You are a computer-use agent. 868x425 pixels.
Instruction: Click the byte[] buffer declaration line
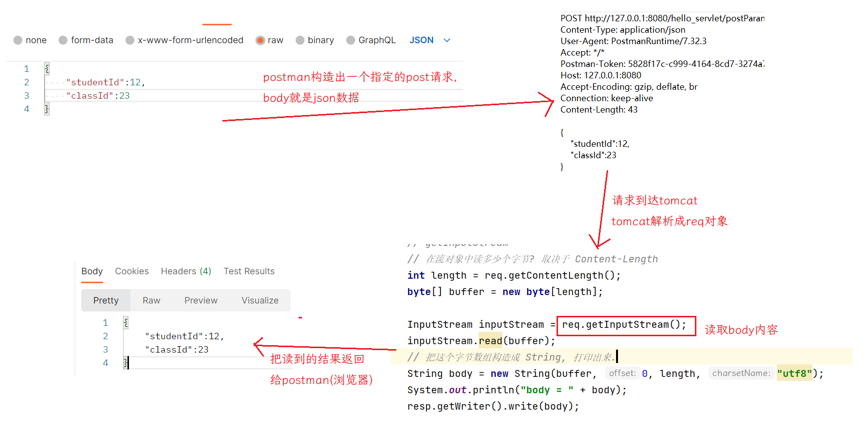[505, 292]
